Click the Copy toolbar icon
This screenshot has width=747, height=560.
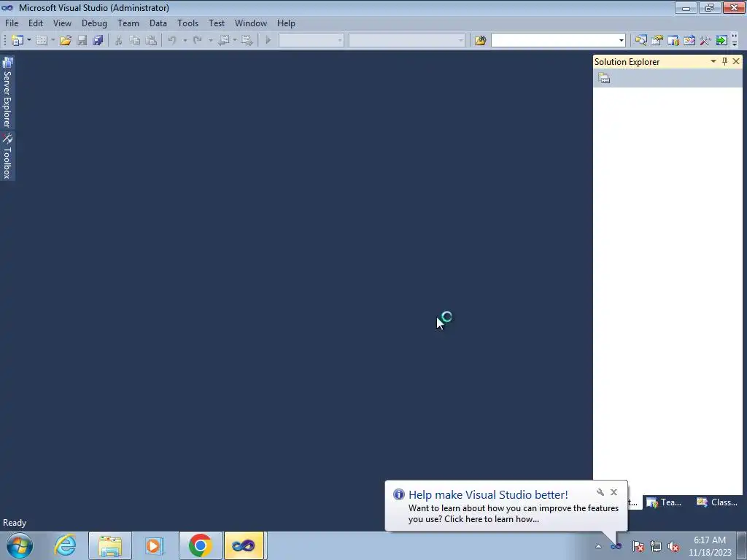pyautogui.click(x=135, y=41)
